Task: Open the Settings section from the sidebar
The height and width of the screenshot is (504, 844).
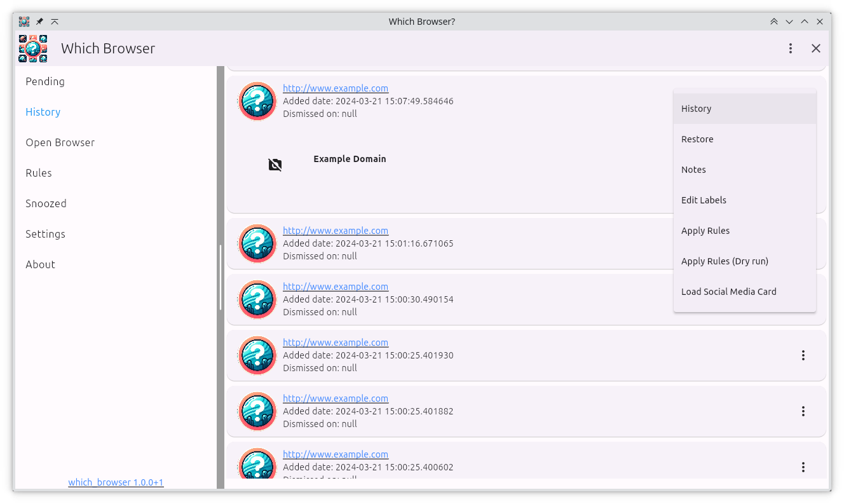Action: (x=45, y=234)
